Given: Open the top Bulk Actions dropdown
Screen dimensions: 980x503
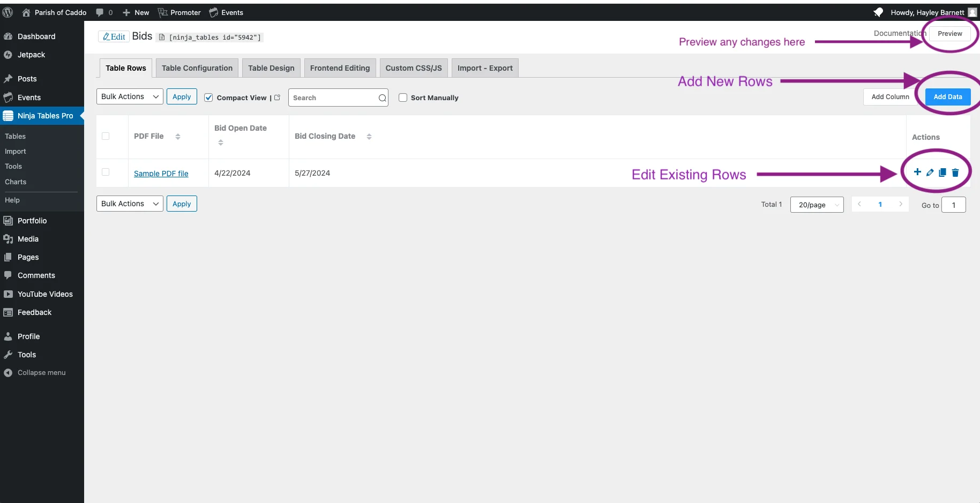Looking at the screenshot, I should tap(130, 96).
